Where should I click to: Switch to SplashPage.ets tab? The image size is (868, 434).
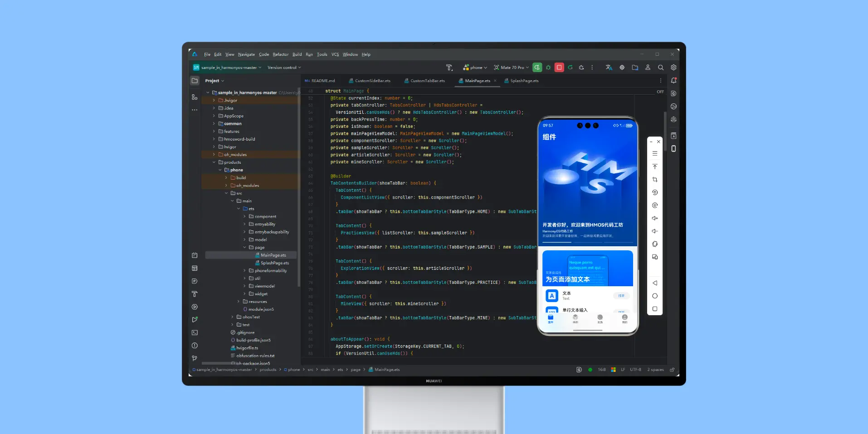click(x=522, y=81)
